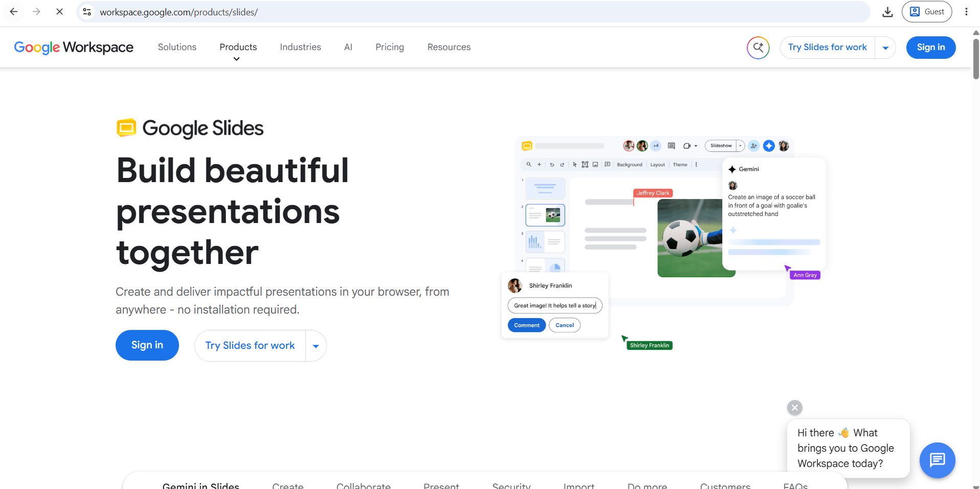This screenshot has width=980, height=489.
Task: Select the Security tab
Action: 511,485
